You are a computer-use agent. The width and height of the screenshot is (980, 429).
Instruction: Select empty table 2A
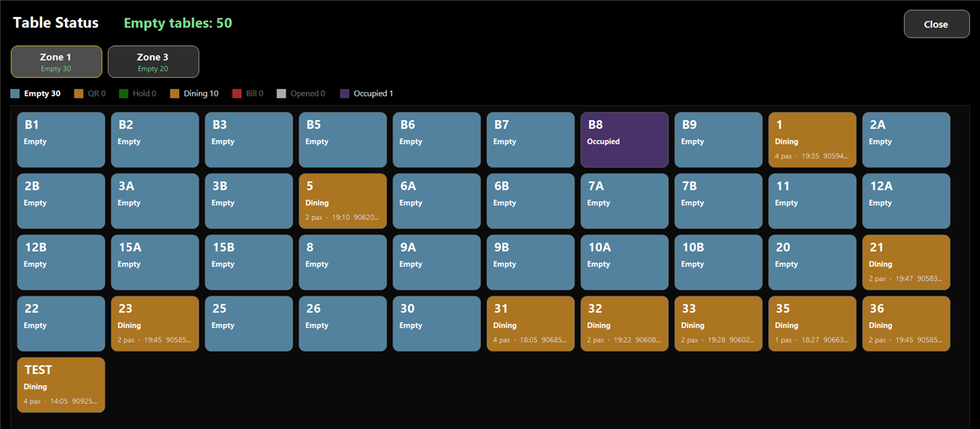[x=906, y=139]
